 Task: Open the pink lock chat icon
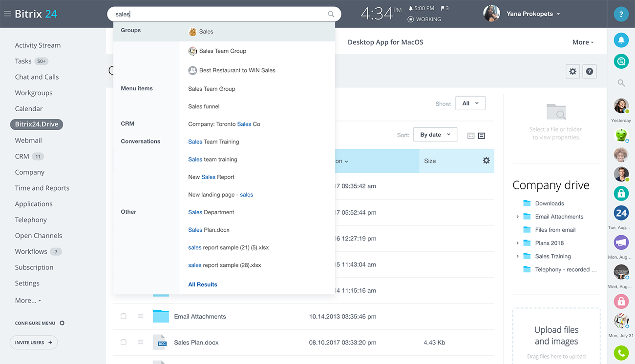click(x=621, y=301)
